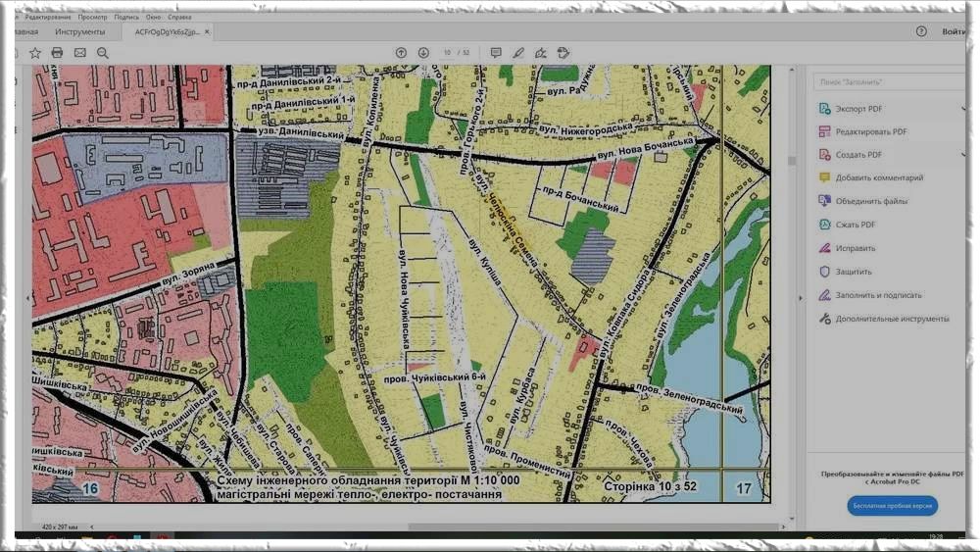The image size is (980, 552).
Task: Close the open ACFrOgDgYk6sZjp document tab
Action: click(x=207, y=31)
